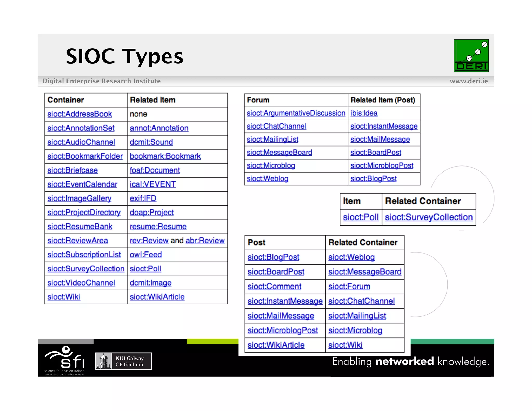Follow sioct:Wiki in the Post table

tap(345, 345)
